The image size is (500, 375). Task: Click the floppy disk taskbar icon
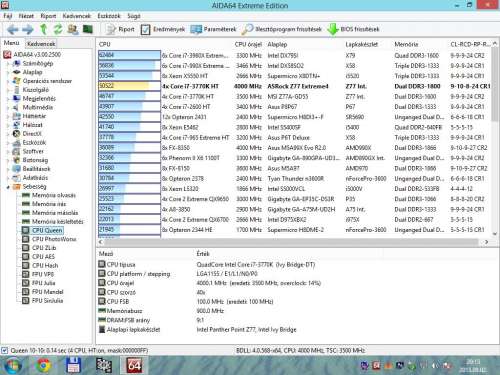pyautogui.click(x=73, y=365)
